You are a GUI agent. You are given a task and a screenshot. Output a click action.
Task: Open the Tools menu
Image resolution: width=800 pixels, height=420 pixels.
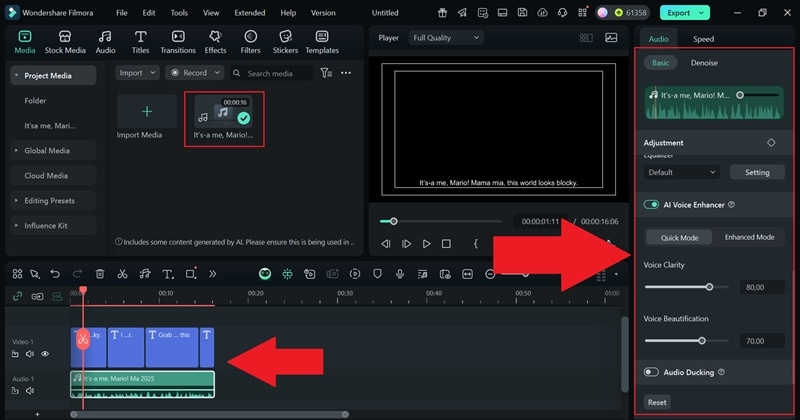click(x=179, y=13)
